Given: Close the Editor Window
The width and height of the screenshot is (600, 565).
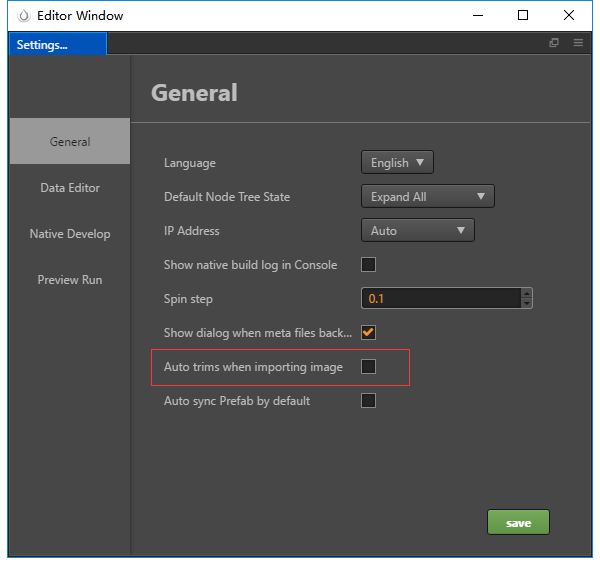Looking at the screenshot, I should (x=569, y=16).
